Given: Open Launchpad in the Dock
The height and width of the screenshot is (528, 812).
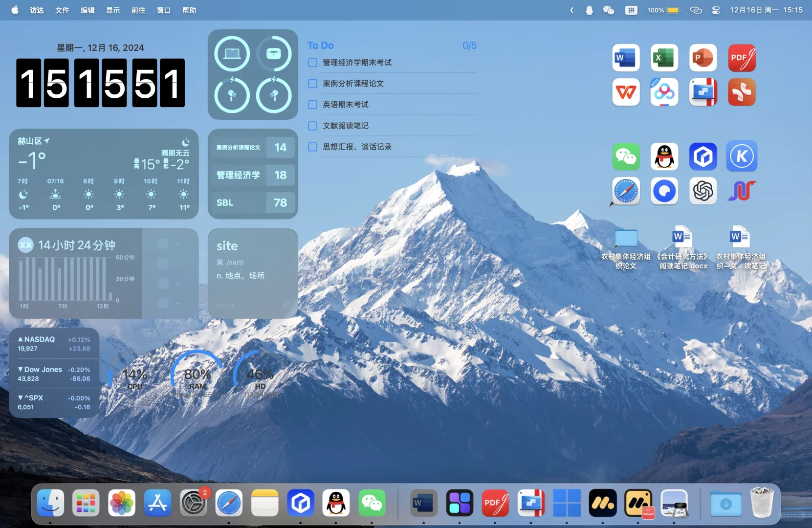Looking at the screenshot, I should click(86, 503).
